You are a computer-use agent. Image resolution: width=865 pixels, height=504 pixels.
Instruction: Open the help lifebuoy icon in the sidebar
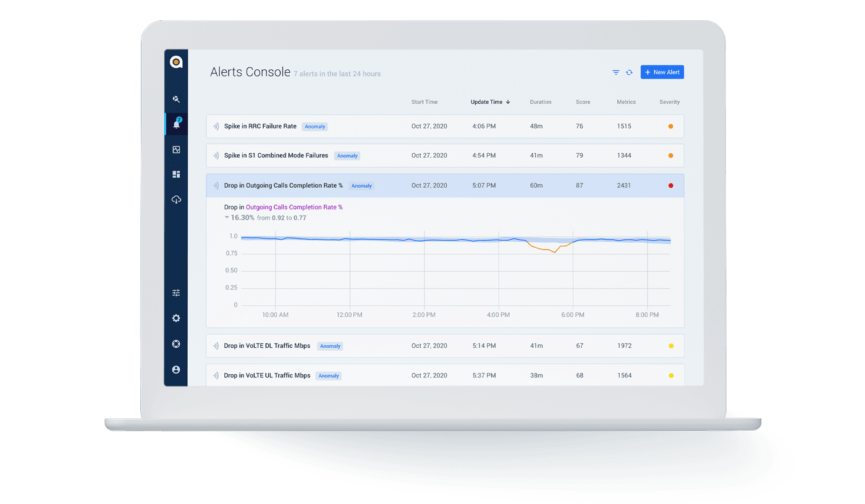176,344
